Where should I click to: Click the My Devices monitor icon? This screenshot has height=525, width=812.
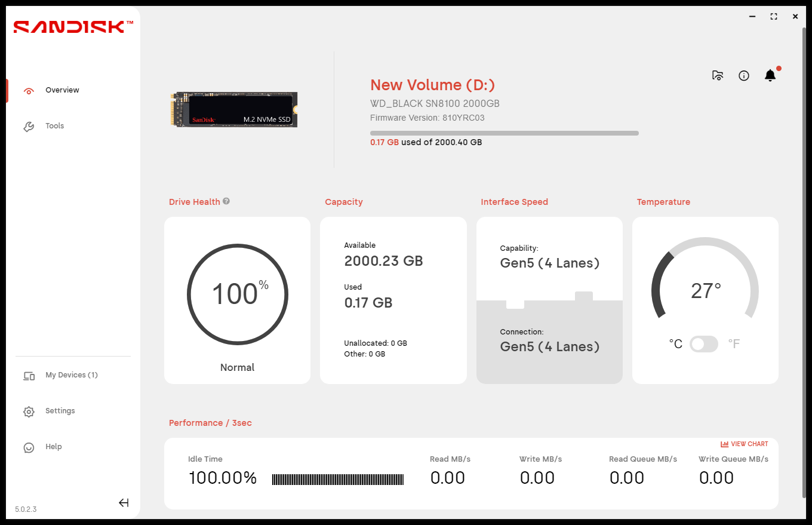pos(29,376)
